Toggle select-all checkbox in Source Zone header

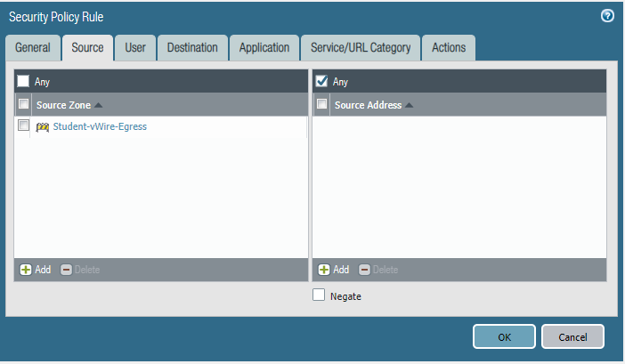[23, 104]
